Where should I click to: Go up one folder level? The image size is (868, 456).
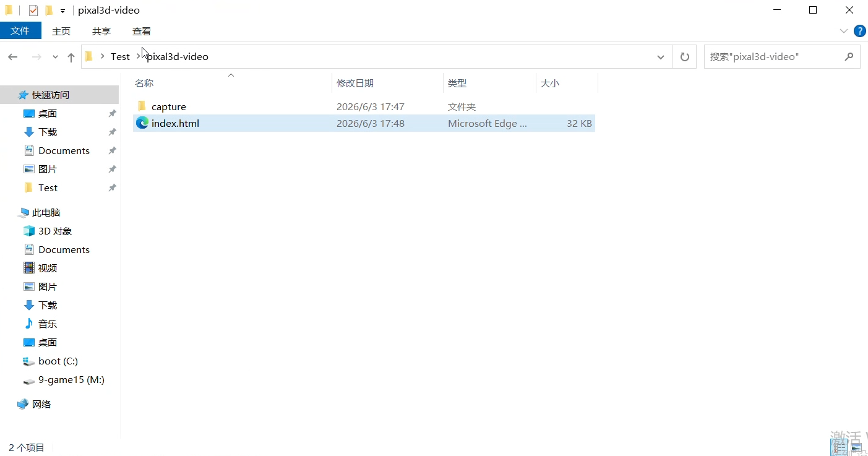pyautogui.click(x=71, y=57)
